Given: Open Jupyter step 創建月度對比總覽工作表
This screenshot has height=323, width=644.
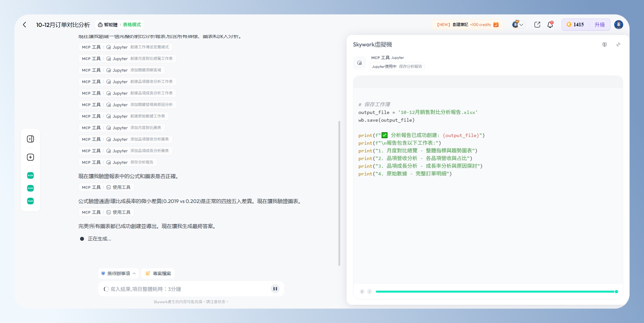Looking at the screenshot, I should [x=128, y=59].
